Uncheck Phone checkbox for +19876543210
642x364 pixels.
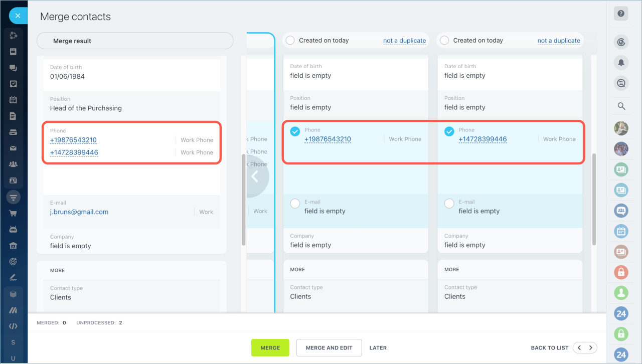pyautogui.click(x=295, y=131)
